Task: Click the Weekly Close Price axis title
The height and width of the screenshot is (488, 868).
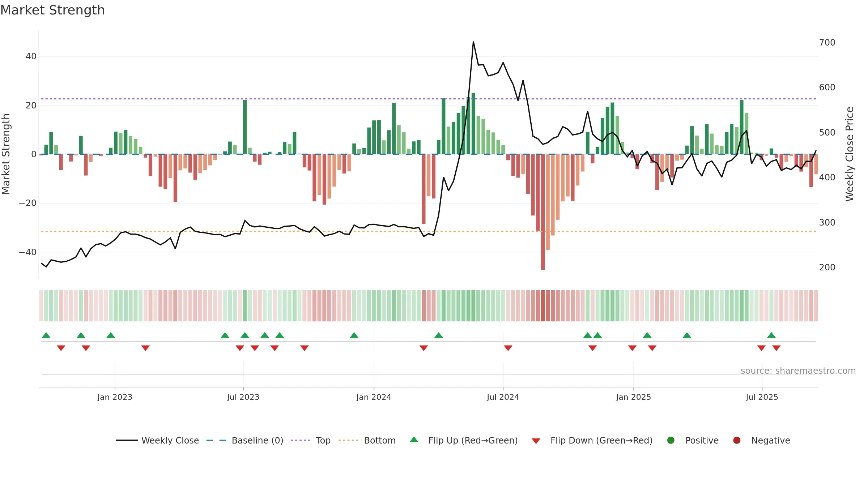Action: click(850, 154)
